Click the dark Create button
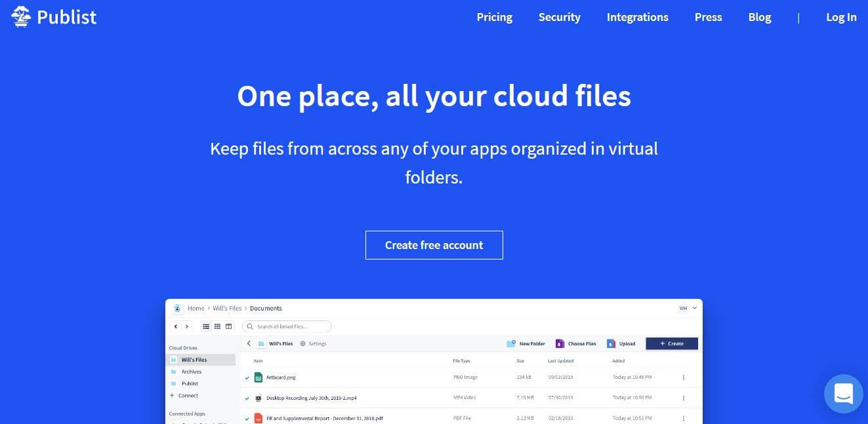 (x=672, y=343)
